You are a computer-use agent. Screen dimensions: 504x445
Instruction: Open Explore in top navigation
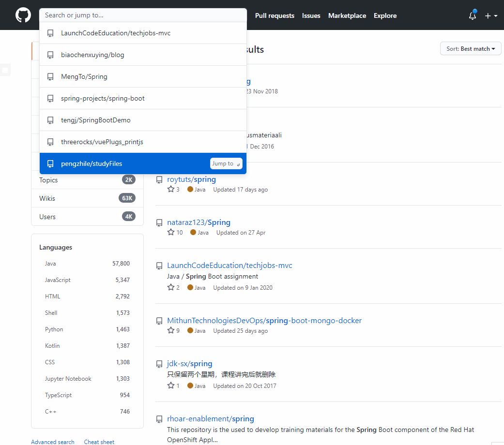[x=385, y=16]
